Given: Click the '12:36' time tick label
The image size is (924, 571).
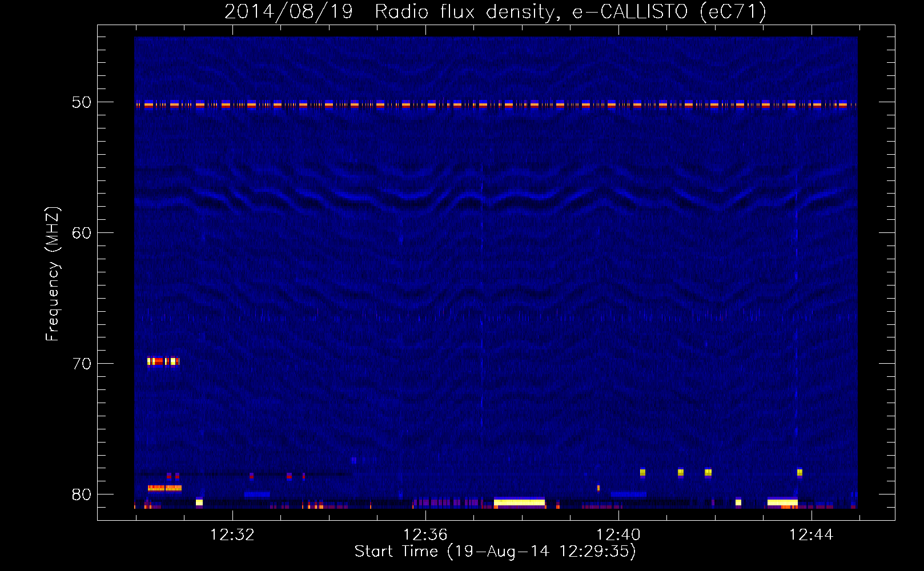Looking at the screenshot, I should click(x=425, y=535).
